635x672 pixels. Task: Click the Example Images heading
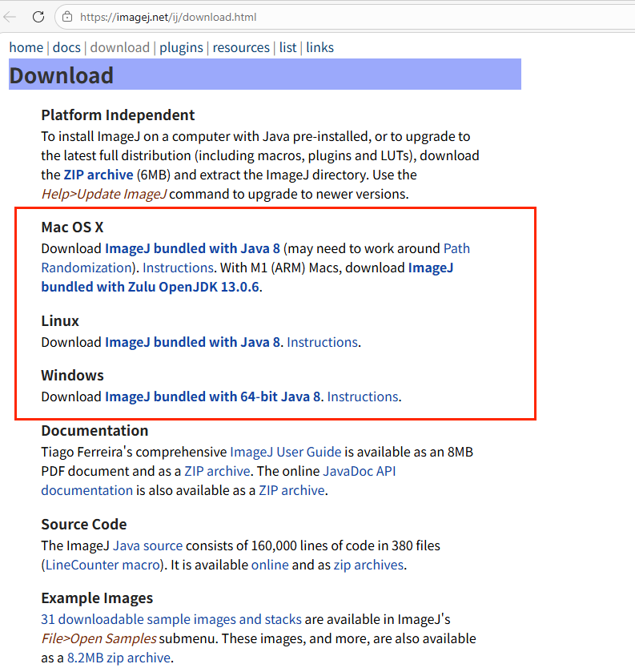[x=97, y=598]
